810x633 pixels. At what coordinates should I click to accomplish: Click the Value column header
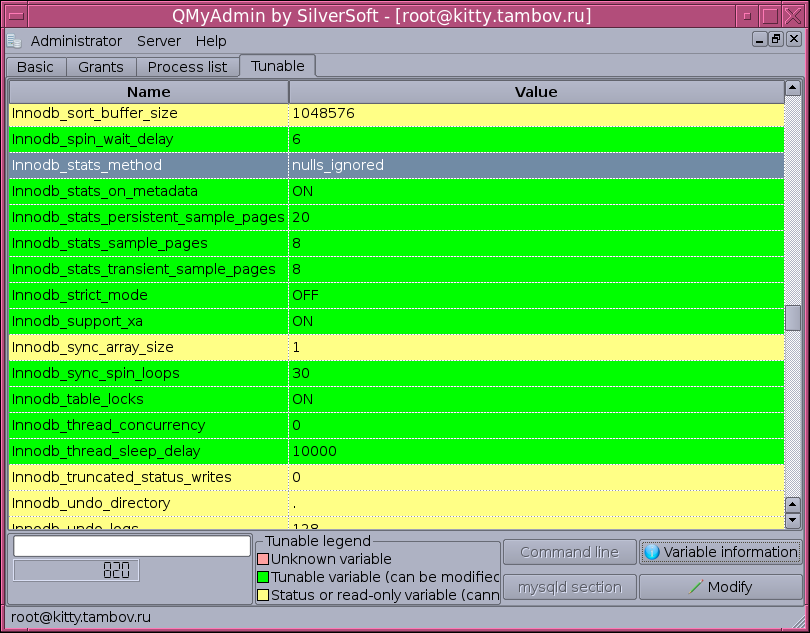536,92
